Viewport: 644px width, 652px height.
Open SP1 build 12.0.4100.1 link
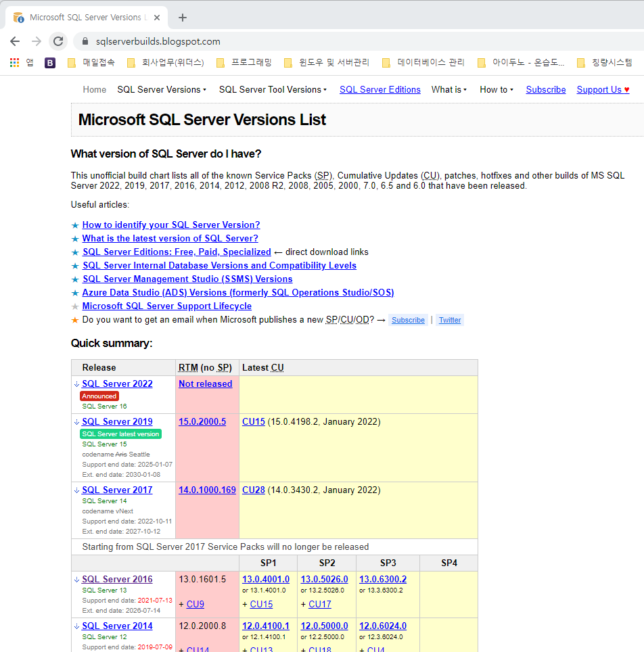tap(266, 626)
